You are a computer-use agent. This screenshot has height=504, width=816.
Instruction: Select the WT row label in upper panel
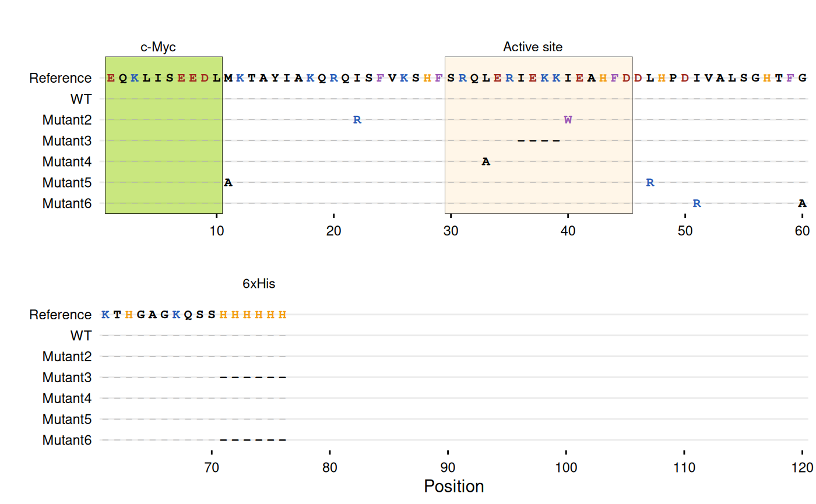pyautogui.click(x=80, y=99)
